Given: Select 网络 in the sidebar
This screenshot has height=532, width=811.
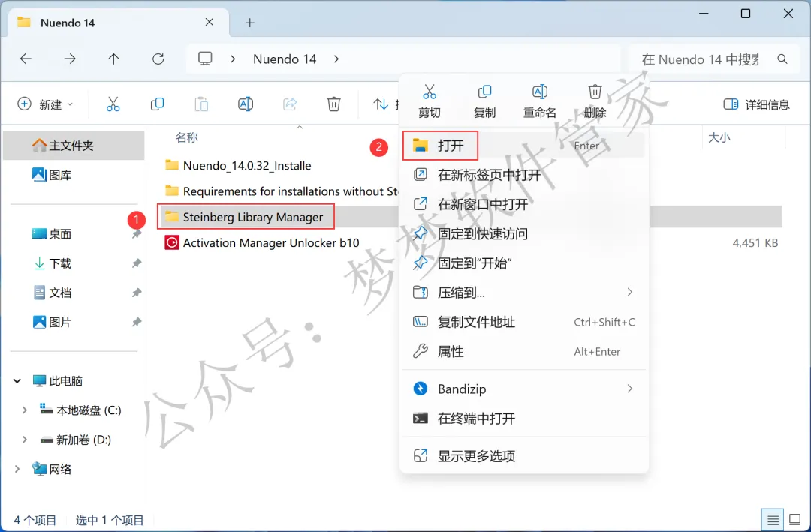Looking at the screenshot, I should point(52,469).
